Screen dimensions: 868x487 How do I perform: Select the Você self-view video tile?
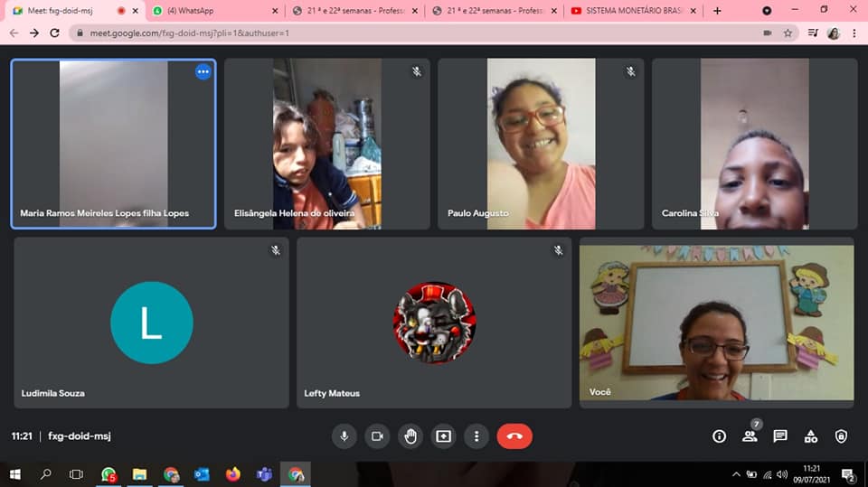click(x=716, y=323)
